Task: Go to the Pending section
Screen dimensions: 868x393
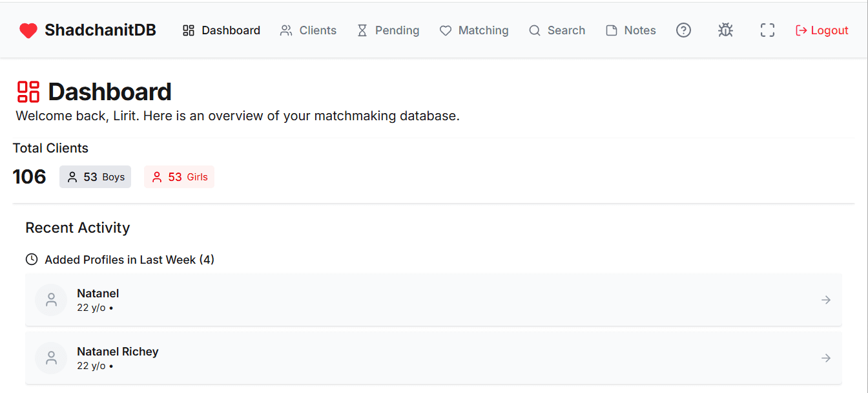Action: click(x=388, y=30)
